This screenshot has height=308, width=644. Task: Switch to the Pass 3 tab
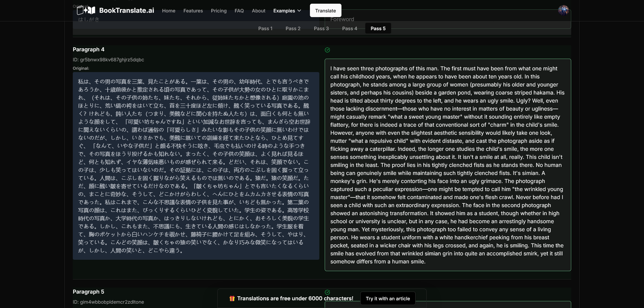coord(321,28)
